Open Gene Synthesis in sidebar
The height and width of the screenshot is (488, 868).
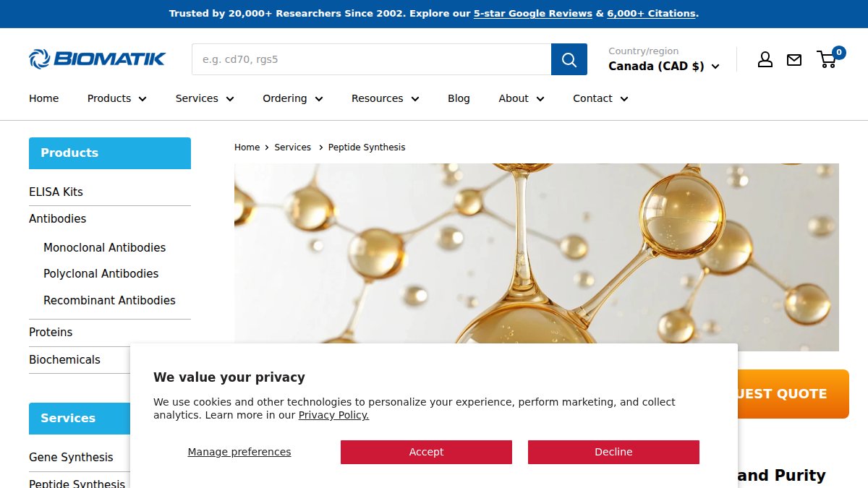71,457
